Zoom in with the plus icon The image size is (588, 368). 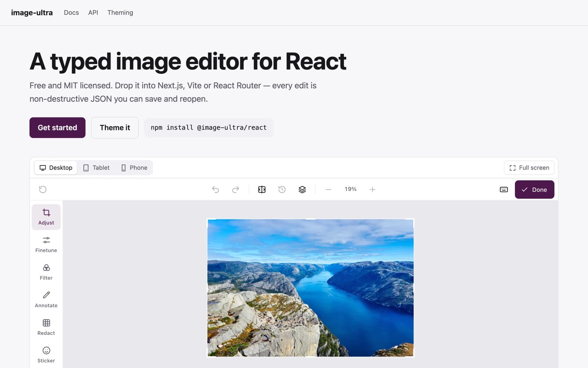coord(372,190)
